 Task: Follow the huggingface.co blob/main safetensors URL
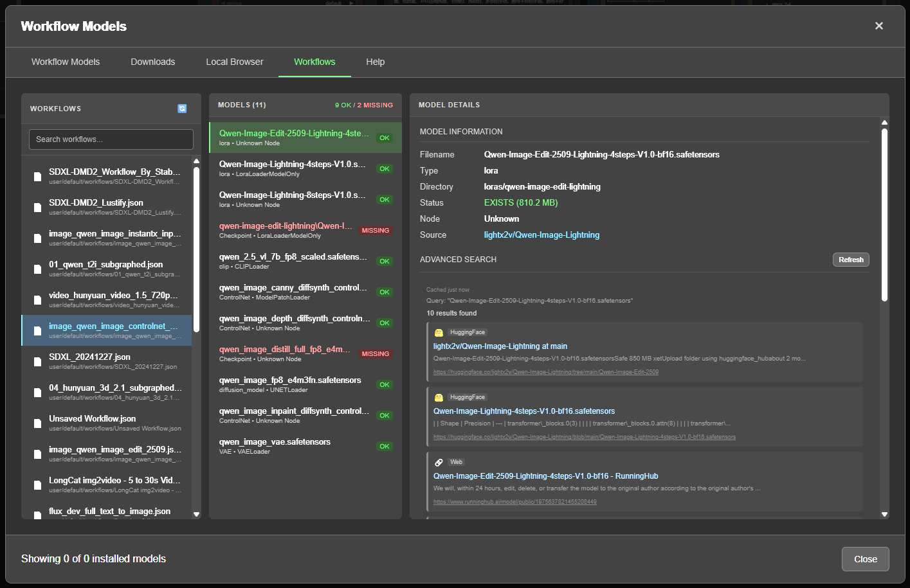(585, 437)
